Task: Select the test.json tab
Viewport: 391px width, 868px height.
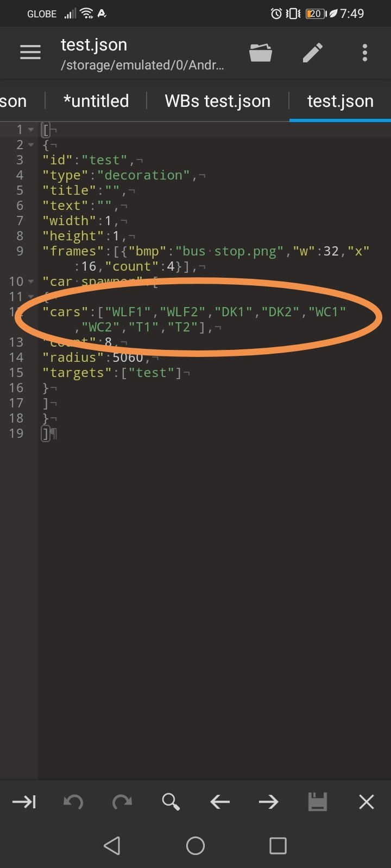Action: 340,101
